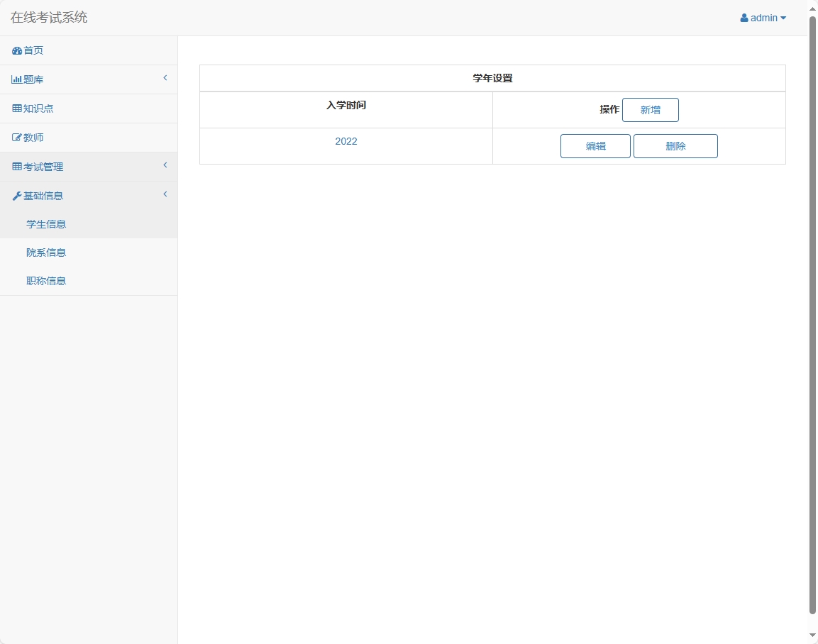
Task: Open the 职称信息 submenu item
Action: [x=46, y=281]
